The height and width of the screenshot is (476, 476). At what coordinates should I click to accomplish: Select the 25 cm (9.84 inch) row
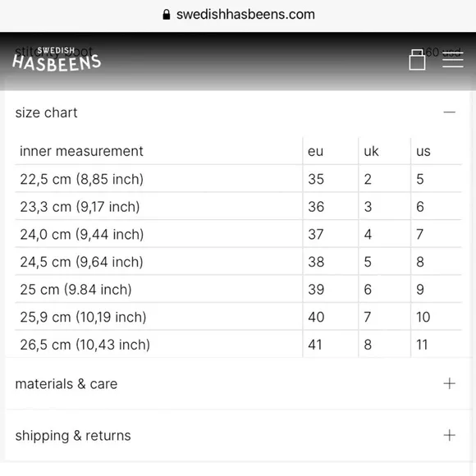238,289
